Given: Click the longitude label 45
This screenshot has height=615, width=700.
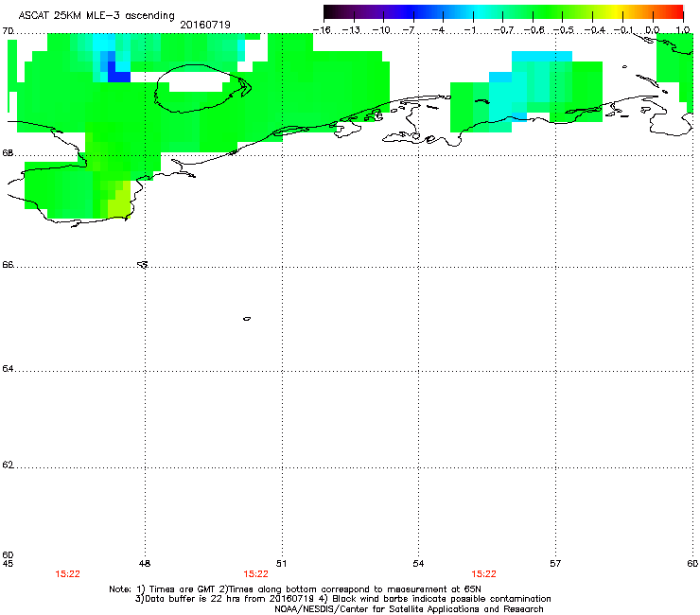Looking at the screenshot, I should pyautogui.click(x=8, y=564).
